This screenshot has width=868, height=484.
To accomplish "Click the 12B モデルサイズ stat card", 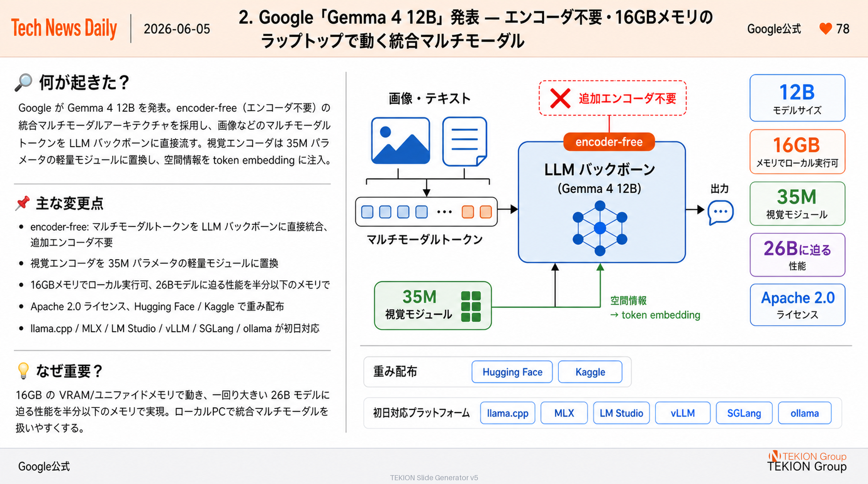I will tap(797, 98).
